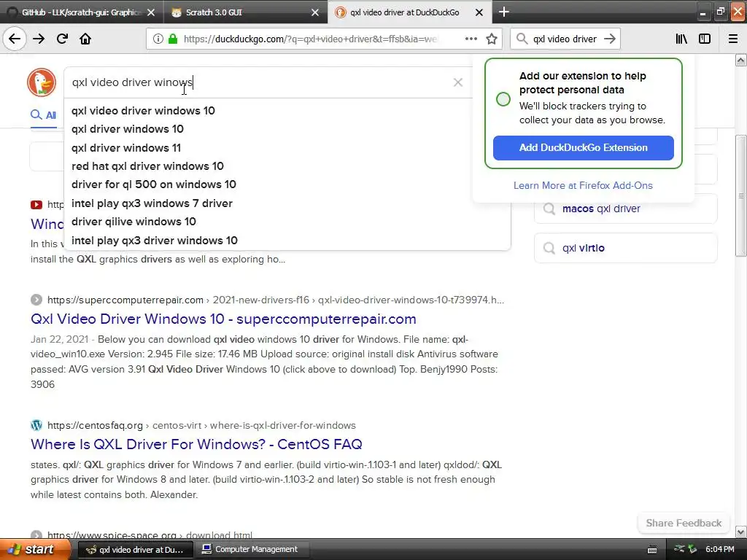The width and height of the screenshot is (747, 560).
Task: Click the scrollbar down arrow
Action: pos(740,532)
